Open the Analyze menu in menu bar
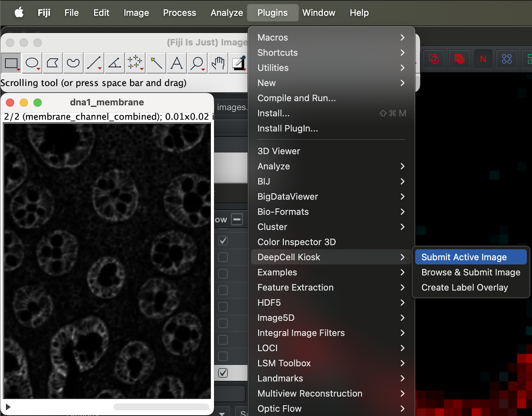 pos(227,13)
